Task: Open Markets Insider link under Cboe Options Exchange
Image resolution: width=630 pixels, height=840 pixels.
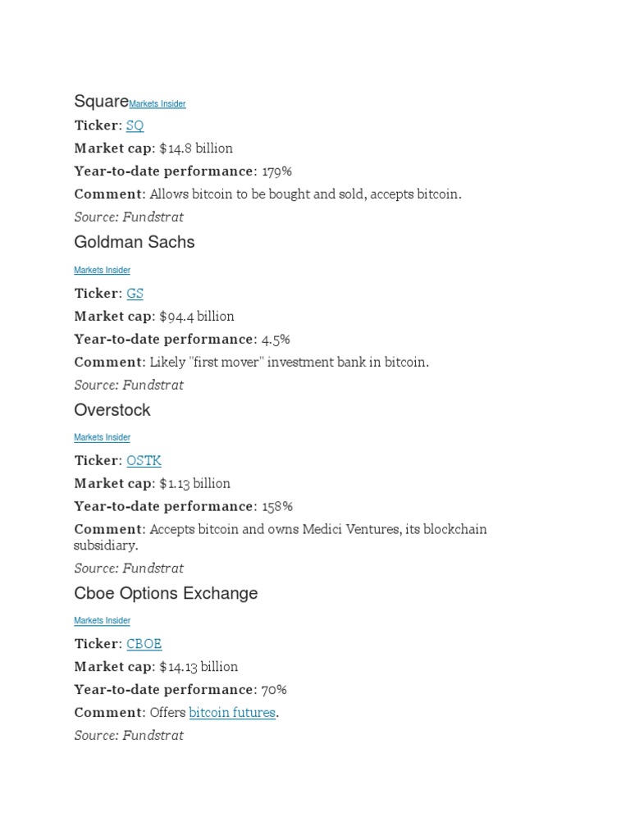Action: point(102,621)
